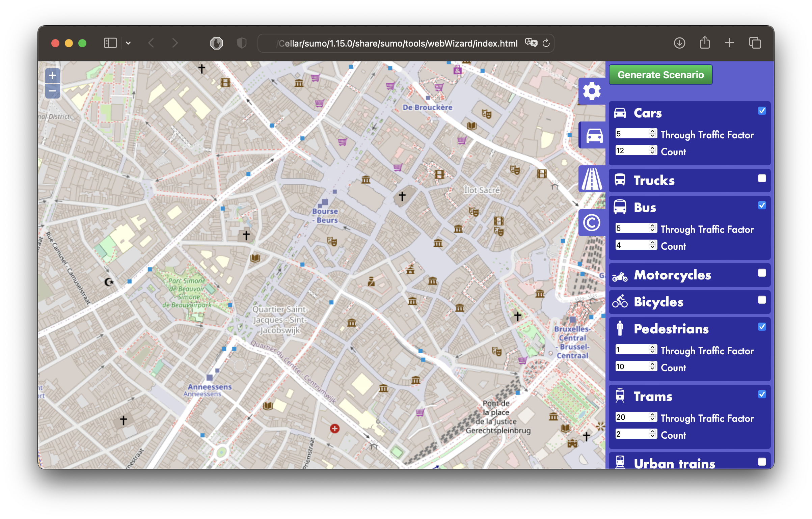Screen dimensions: 812x519
Task: Show Safari downloads icon
Action: [679, 43]
